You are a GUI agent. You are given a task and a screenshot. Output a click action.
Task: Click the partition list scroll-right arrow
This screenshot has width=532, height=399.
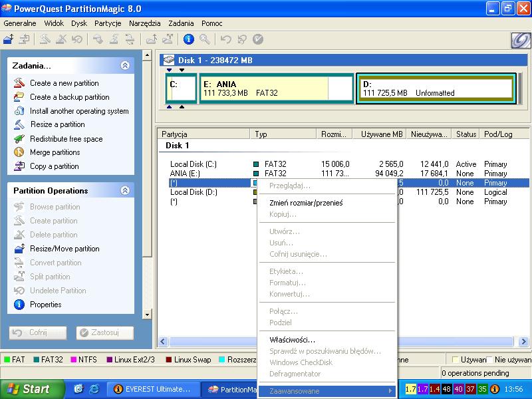523,341
